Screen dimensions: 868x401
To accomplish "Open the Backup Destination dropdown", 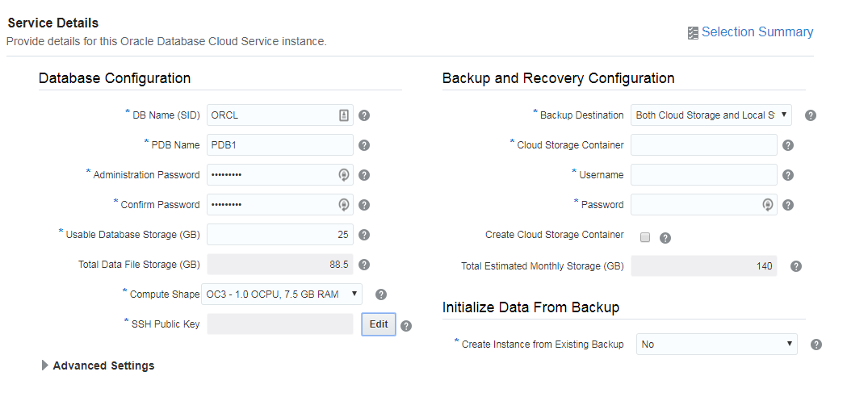I will coord(711,115).
